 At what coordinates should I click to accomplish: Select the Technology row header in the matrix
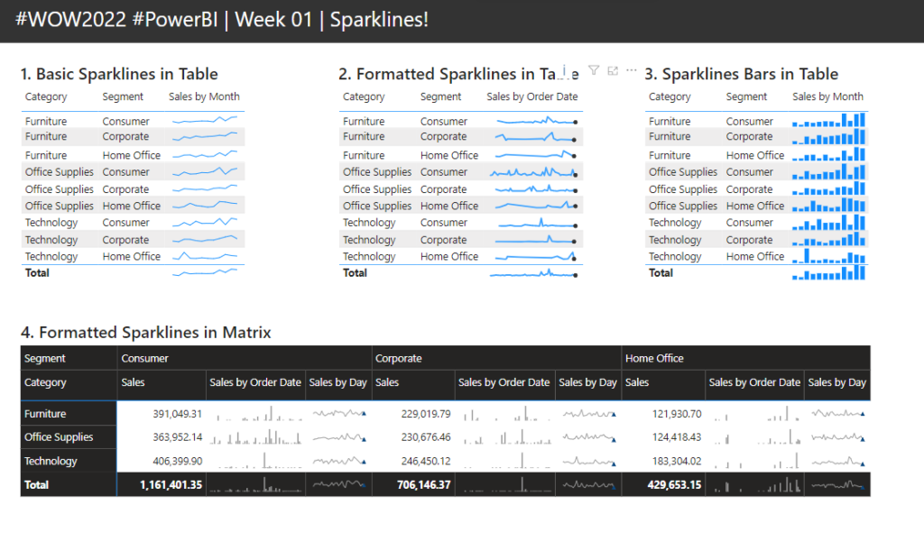[51, 461]
